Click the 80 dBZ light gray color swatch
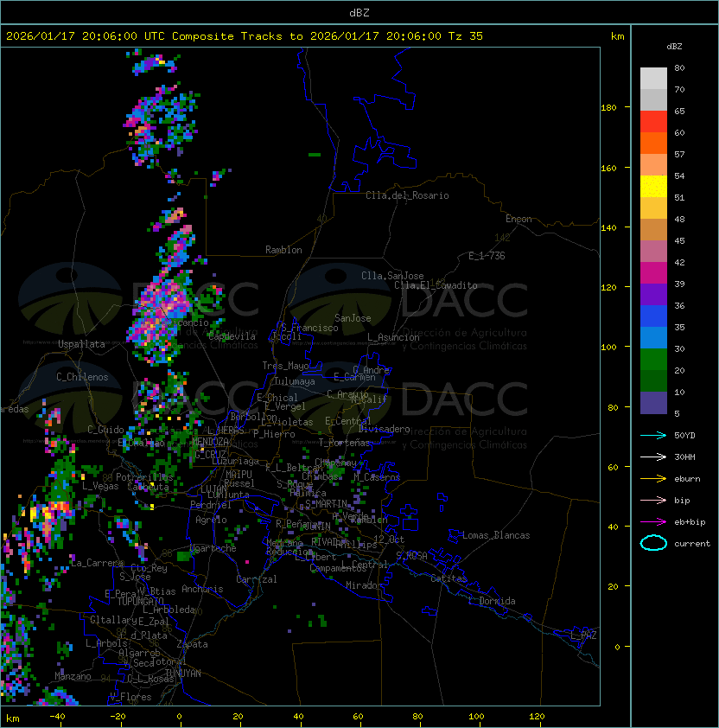 point(653,78)
